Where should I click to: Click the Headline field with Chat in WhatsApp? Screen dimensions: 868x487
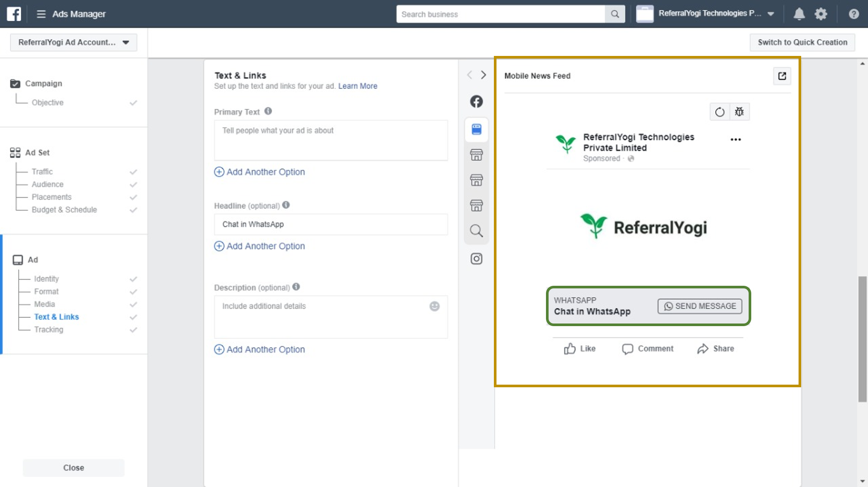point(331,224)
